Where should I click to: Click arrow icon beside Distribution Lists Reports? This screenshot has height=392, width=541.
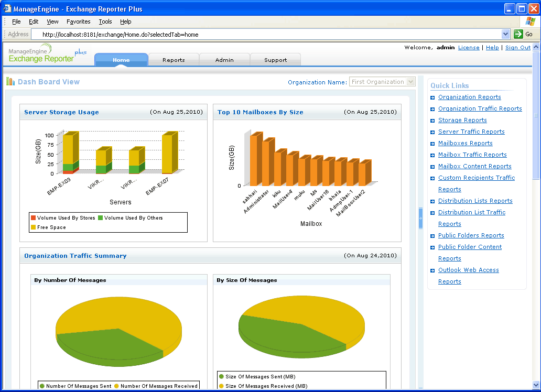click(432, 201)
